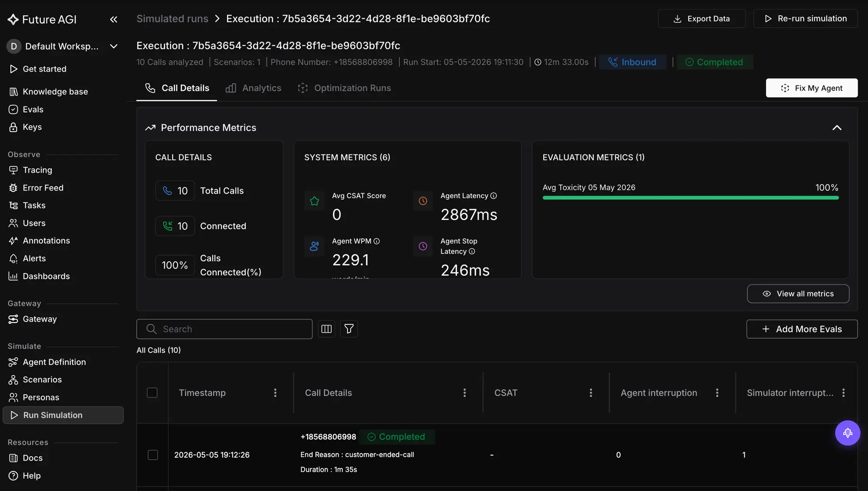The height and width of the screenshot is (491, 868).
Task: Open Agent interruption column options menu
Action: [717, 393]
